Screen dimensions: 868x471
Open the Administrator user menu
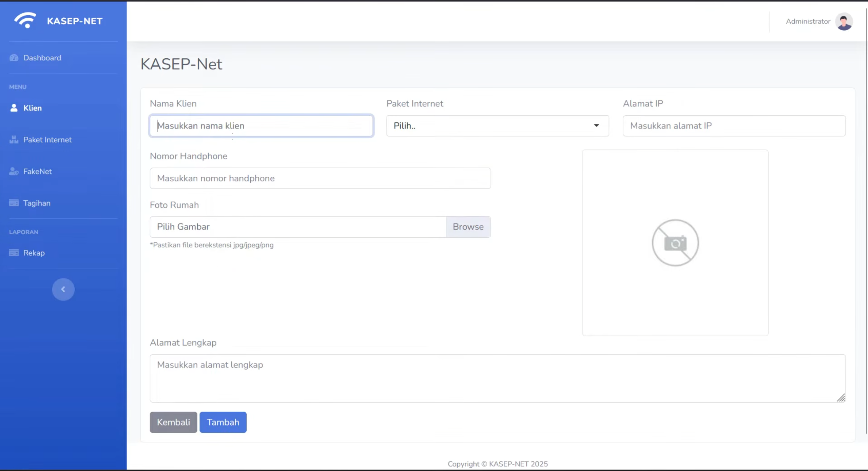(819, 21)
